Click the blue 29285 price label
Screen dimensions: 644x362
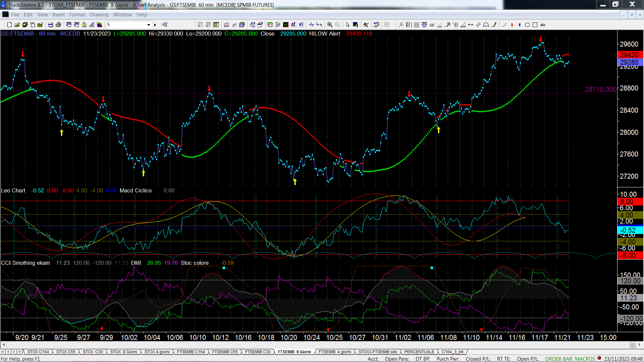pos(630,62)
